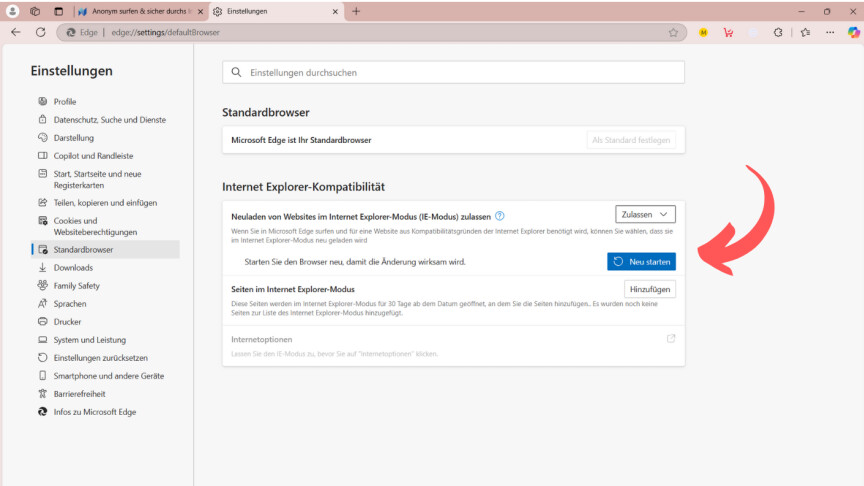The image size is (864, 486).
Task: Open the Internetoptionen external link icon
Action: [x=670, y=339]
